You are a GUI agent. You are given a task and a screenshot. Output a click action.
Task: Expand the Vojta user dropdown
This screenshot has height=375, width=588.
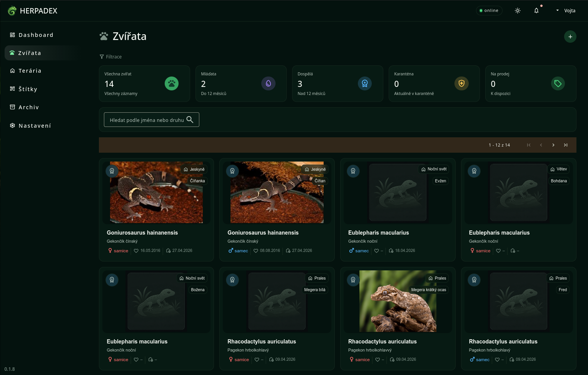pos(565,11)
